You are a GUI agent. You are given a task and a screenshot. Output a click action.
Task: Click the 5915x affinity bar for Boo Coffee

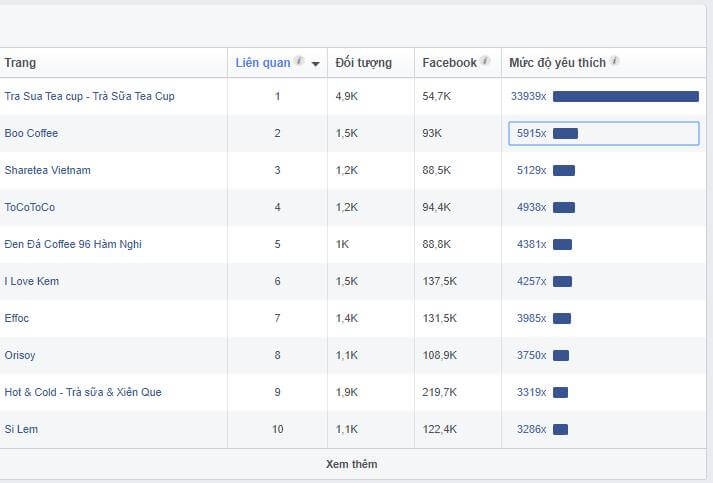[x=565, y=133]
